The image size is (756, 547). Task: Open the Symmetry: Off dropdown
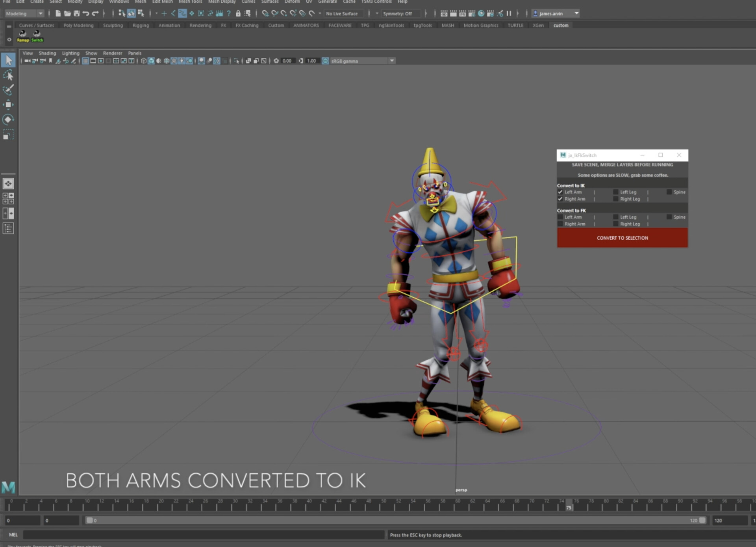(x=401, y=13)
